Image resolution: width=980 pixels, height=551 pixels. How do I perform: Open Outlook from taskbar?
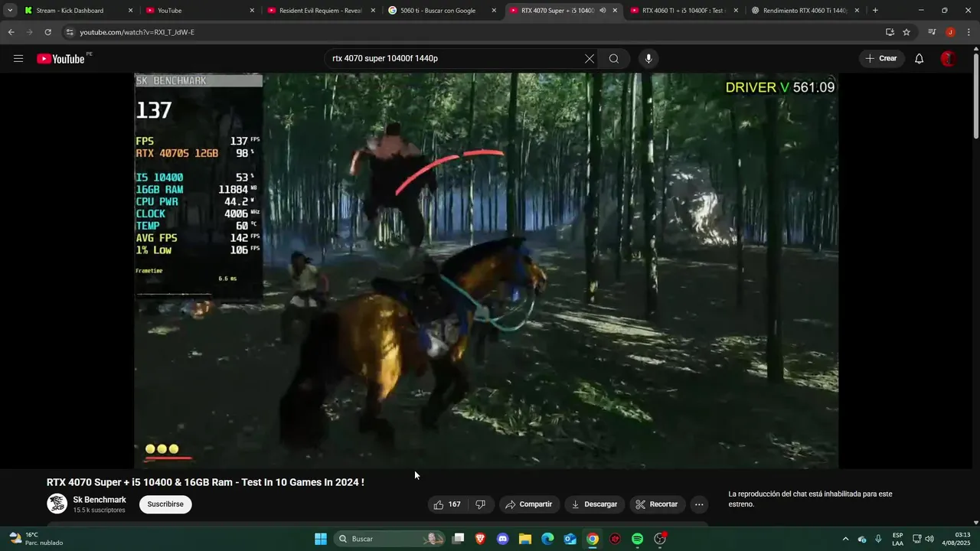570,539
